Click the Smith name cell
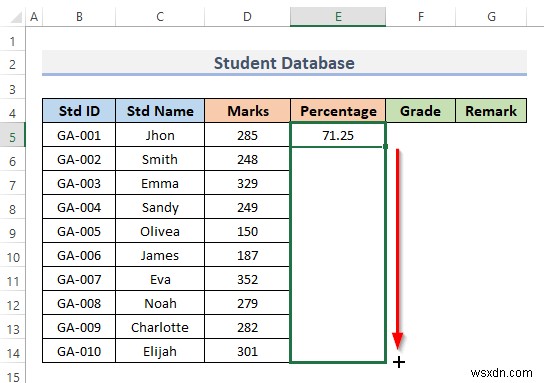The width and height of the screenshot is (544, 383). click(160, 159)
